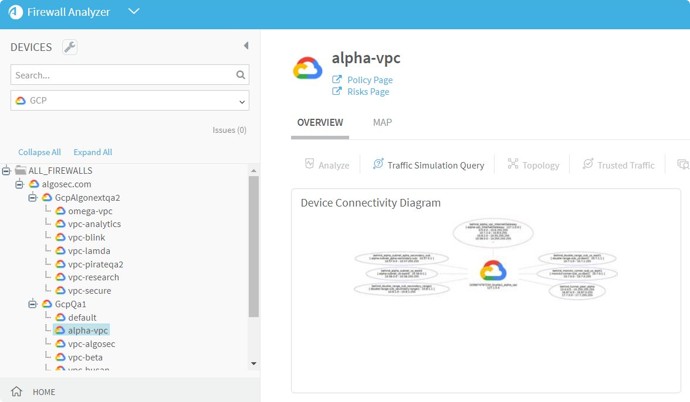Click the Analyze toolbar icon
The image size is (690, 402).
(x=326, y=164)
